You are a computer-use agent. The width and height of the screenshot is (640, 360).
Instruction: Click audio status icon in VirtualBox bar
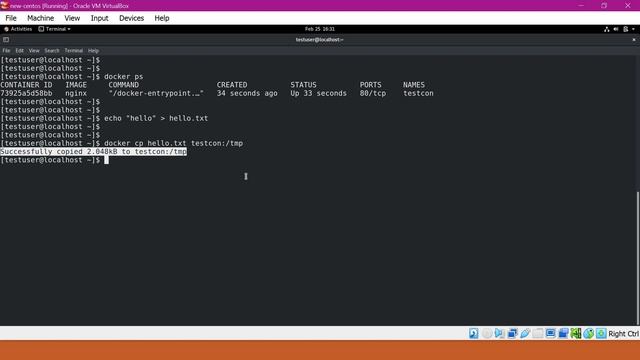click(x=499, y=333)
